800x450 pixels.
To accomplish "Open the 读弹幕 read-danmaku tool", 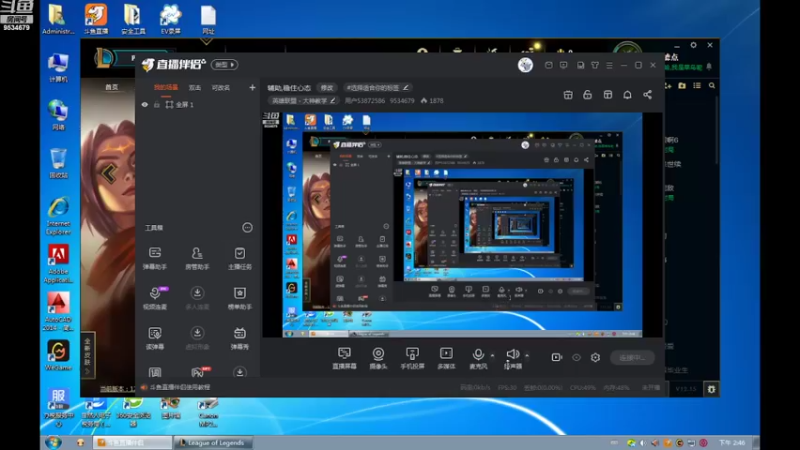I will click(x=155, y=338).
